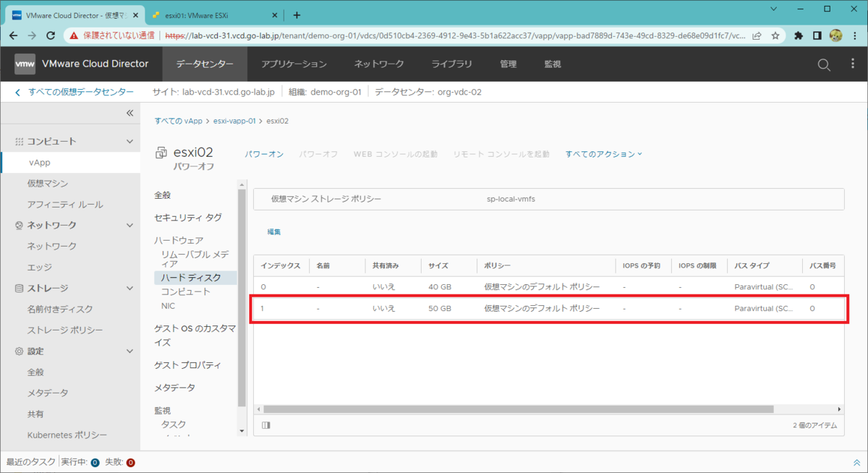This screenshot has width=868, height=473.
Task: Open リムーバブル メディア under ハードウェア
Action: click(x=195, y=259)
